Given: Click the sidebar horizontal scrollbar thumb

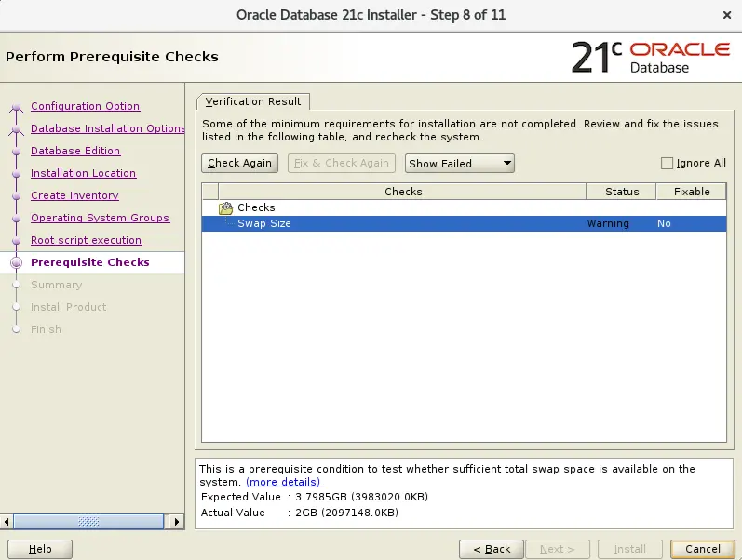Looking at the screenshot, I should click(88, 522).
